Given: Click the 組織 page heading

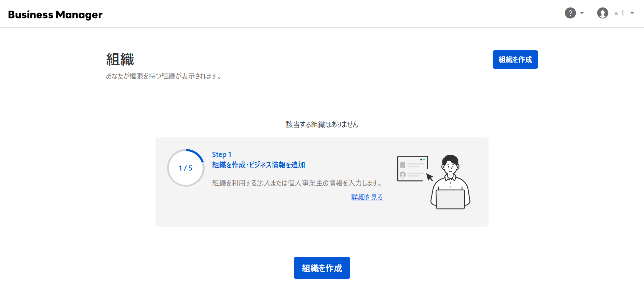Looking at the screenshot, I should (x=120, y=59).
